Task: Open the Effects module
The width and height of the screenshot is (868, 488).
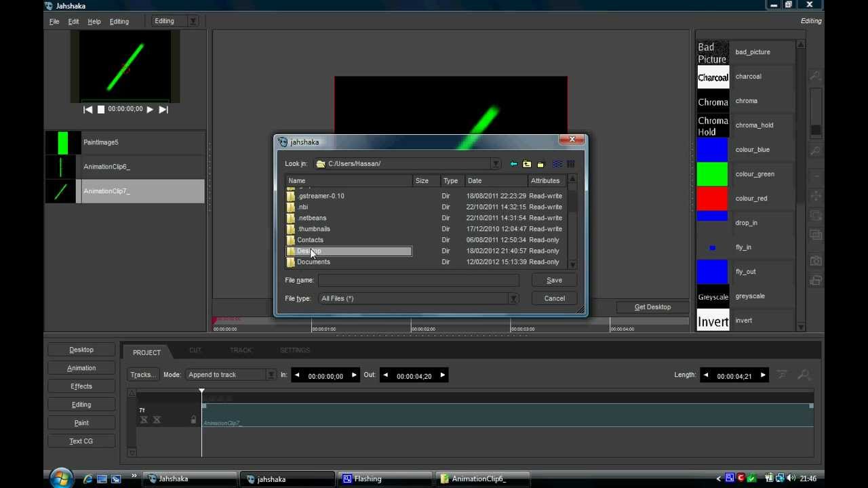Action: (81, 386)
